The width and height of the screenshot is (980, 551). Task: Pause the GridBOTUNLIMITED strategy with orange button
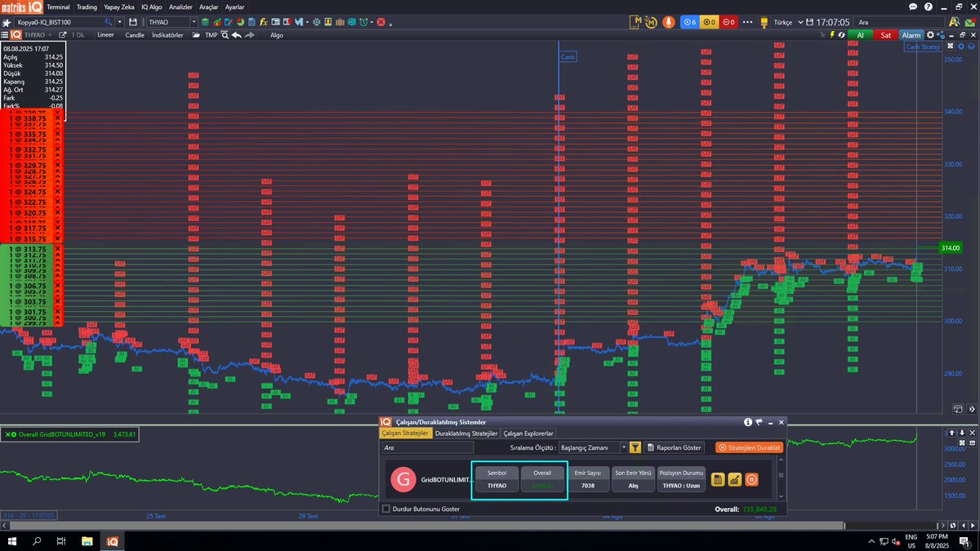coord(751,479)
